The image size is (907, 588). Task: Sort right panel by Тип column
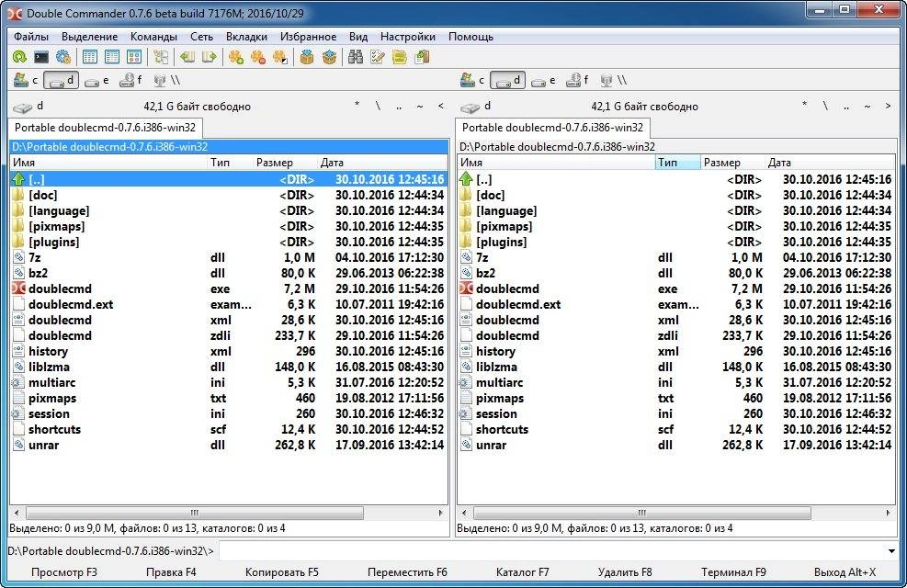[677, 163]
